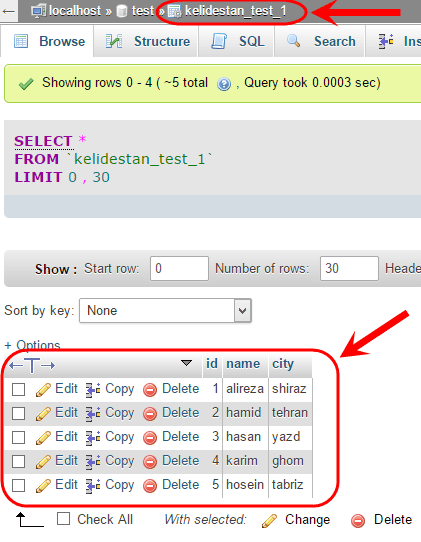Open the Sort by key dropdown
The height and width of the screenshot is (542, 421).
coord(165,310)
